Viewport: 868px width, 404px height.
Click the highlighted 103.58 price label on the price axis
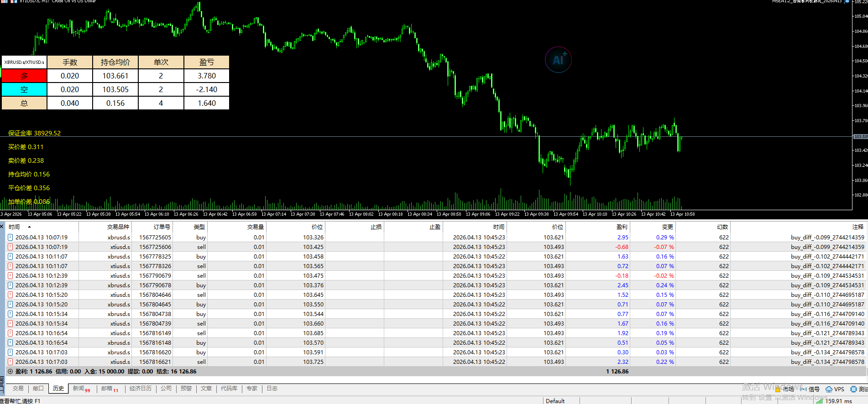(x=861, y=136)
